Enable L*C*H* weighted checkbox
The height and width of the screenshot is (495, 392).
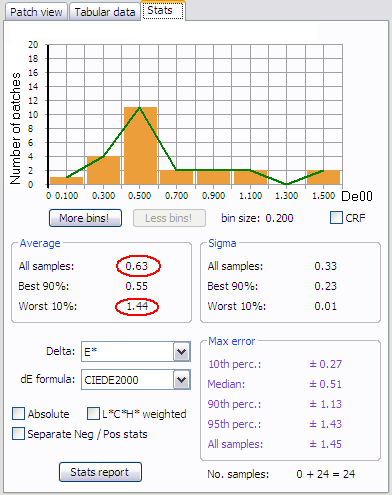(93, 414)
